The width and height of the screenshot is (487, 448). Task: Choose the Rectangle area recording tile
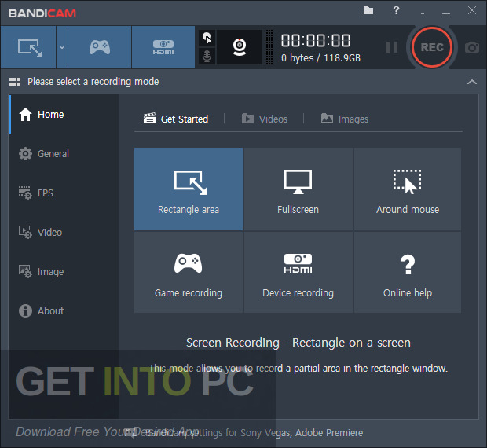tap(189, 189)
